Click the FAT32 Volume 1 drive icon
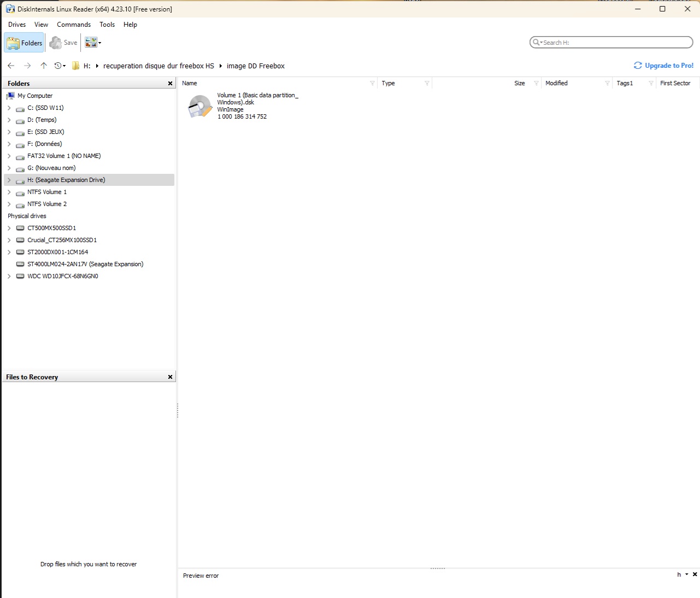 coord(20,156)
